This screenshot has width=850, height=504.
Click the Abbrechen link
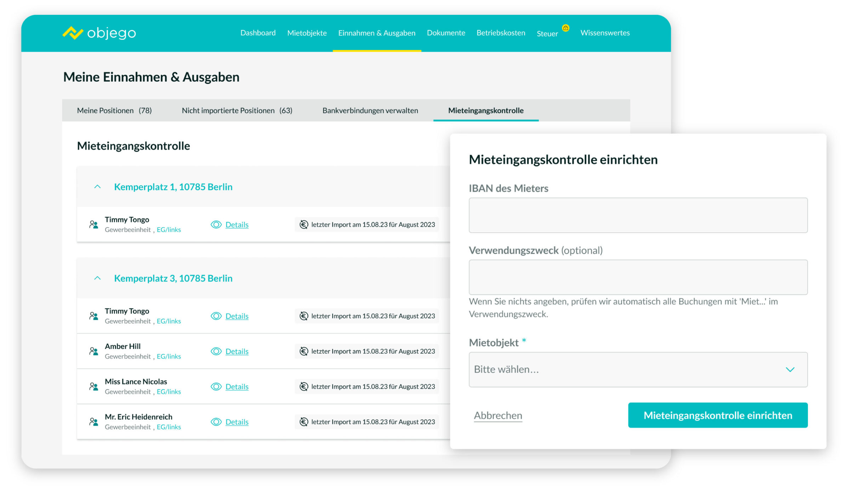tap(498, 415)
